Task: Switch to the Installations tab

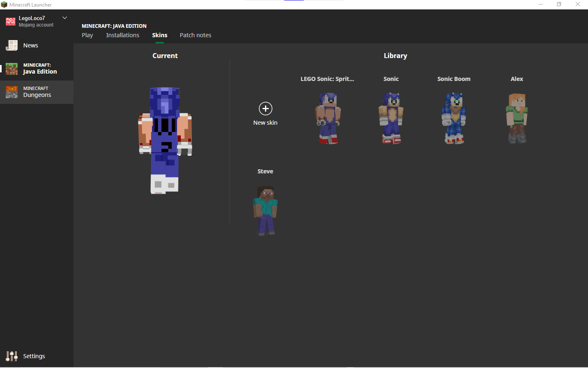Action: [122, 35]
